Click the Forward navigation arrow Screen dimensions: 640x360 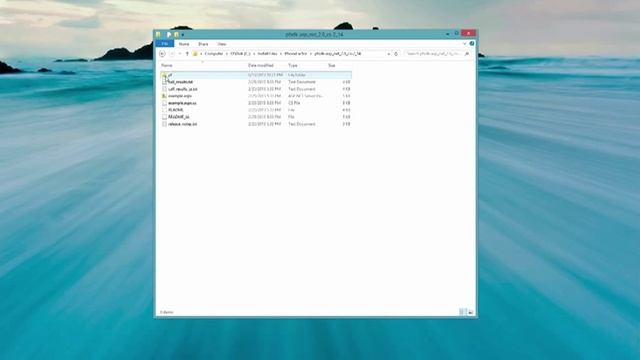pyautogui.click(x=172, y=53)
